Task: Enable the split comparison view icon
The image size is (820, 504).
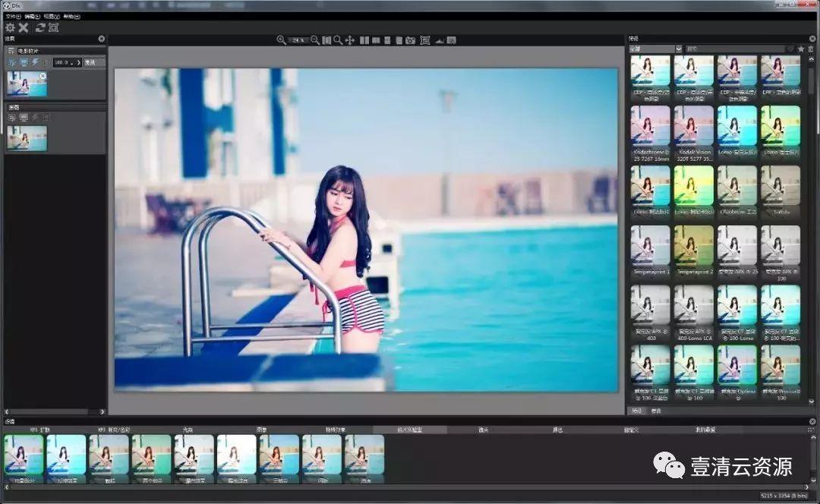Action: pos(376,40)
